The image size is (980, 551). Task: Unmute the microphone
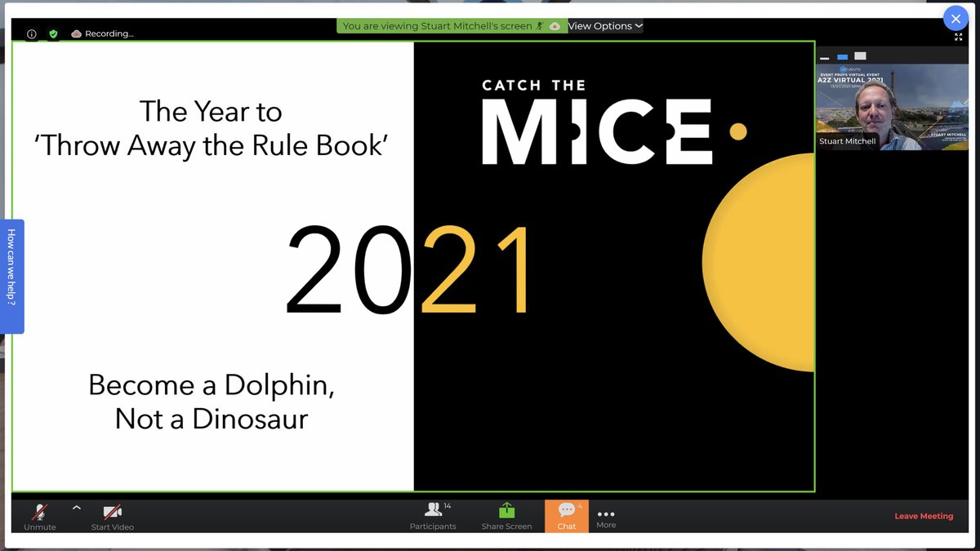[39, 516]
